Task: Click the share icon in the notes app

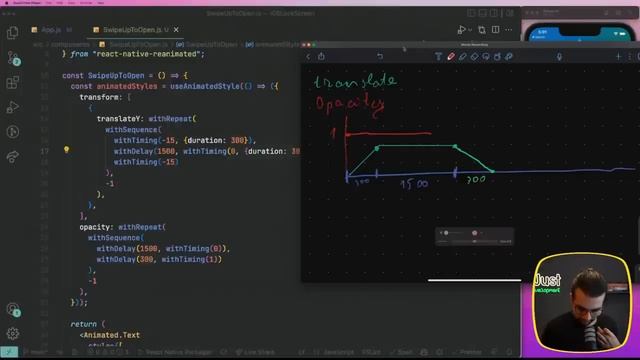Action: pos(321,56)
